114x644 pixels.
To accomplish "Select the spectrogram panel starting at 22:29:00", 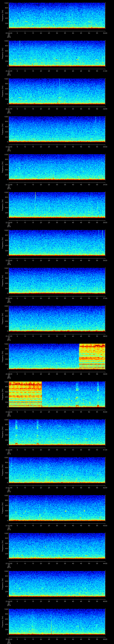I will (57, 16).
